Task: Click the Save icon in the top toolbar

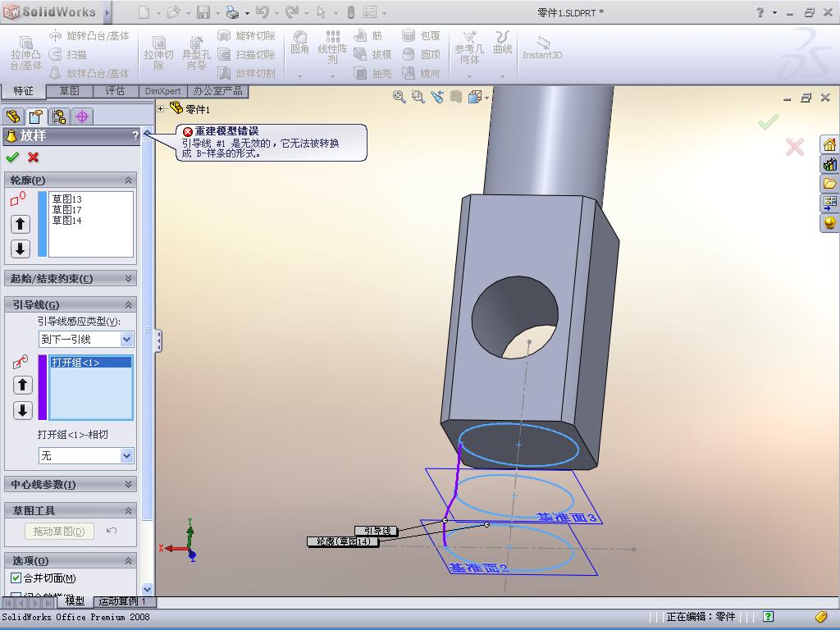Action: tap(203, 12)
